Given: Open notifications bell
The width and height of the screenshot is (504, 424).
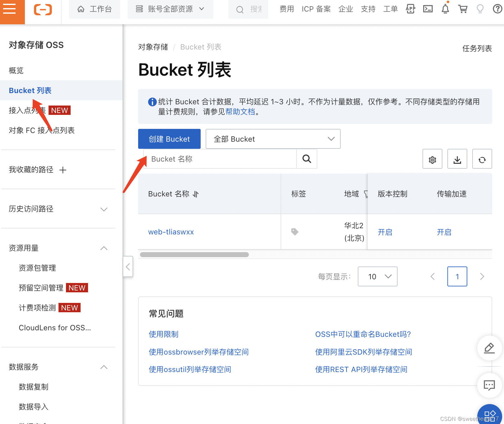Looking at the screenshot, I should pyautogui.click(x=445, y=9).
